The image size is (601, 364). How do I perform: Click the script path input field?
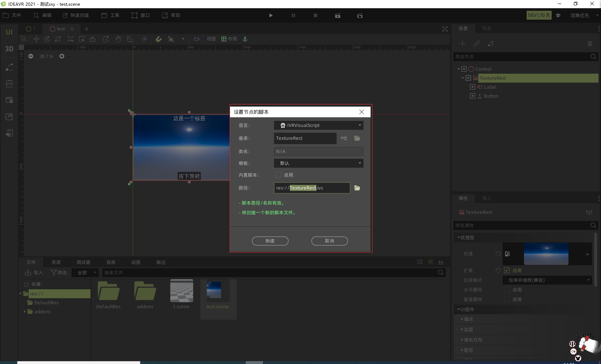[312, 188]
